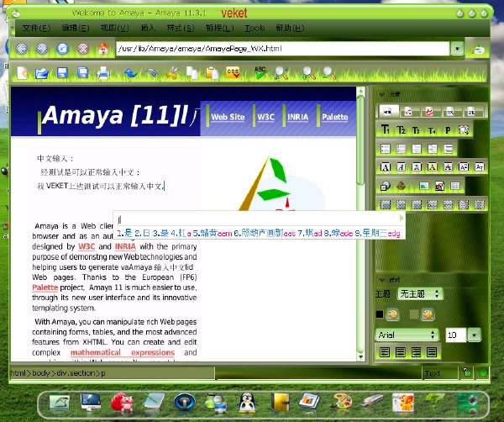Go forward with the Forward navigation button

(x=42, y=49)
